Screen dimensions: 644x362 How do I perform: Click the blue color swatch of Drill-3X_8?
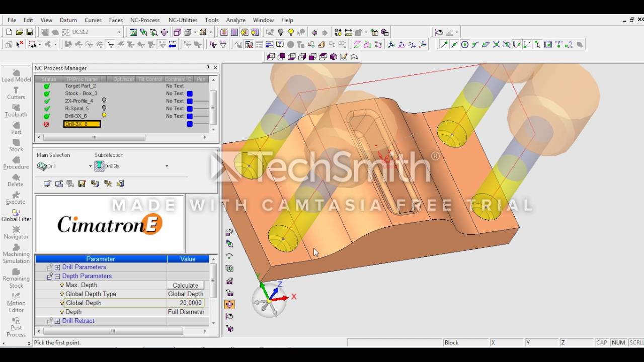pyautogui.click(x=190, y=124)
